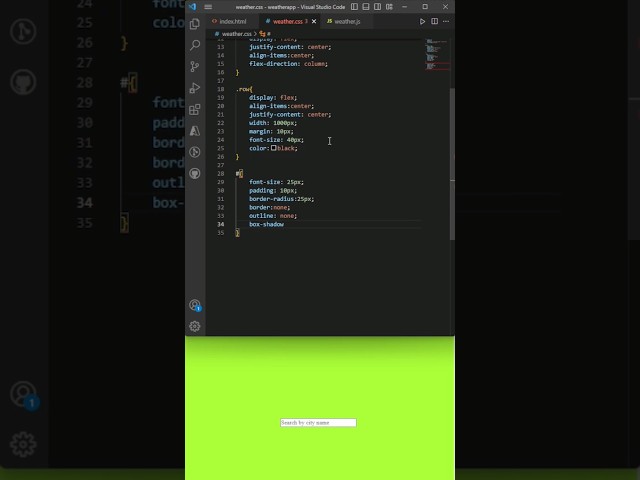Click the outline: none line
640x480 pixels.
coord(273,216)
